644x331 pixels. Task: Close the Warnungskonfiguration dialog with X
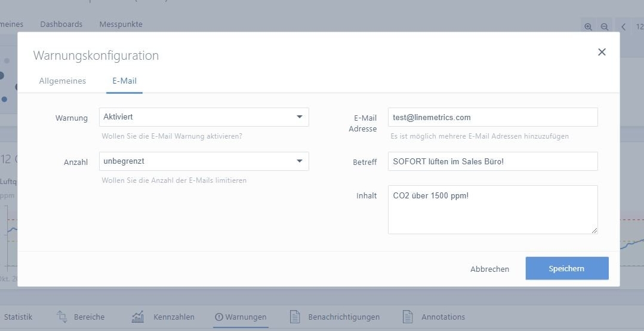pos(602,52)
